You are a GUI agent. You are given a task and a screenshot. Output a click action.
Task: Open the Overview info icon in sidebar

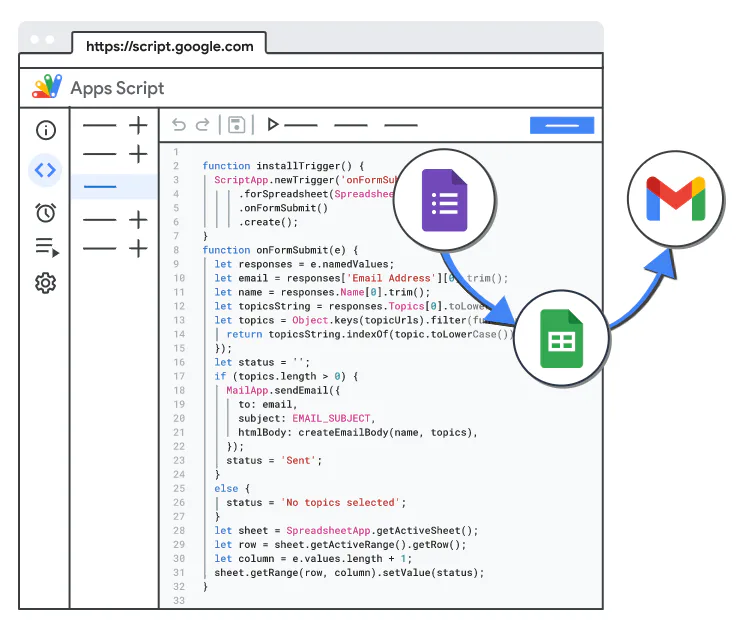point(46,130)
